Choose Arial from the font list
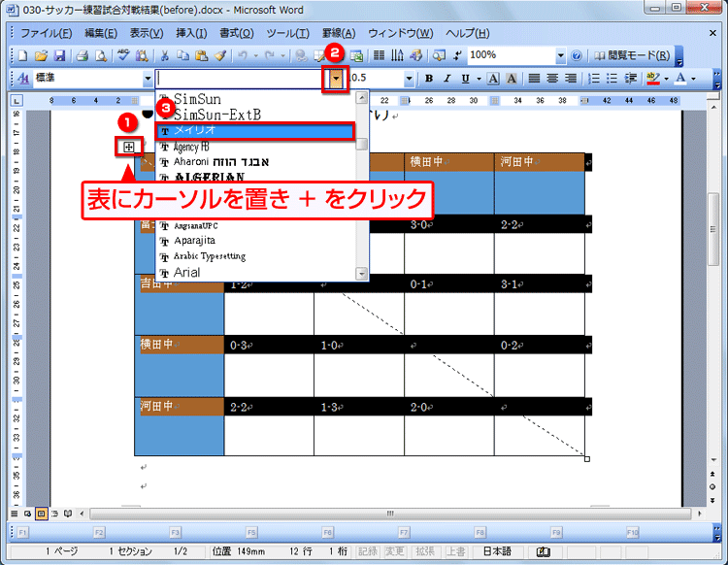Viewport: 728px width, 565px height. click(x=257, y=273)
